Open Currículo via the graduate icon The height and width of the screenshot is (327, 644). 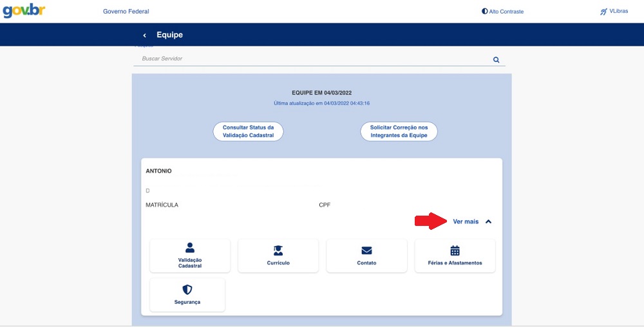click(x=278, y=250)
